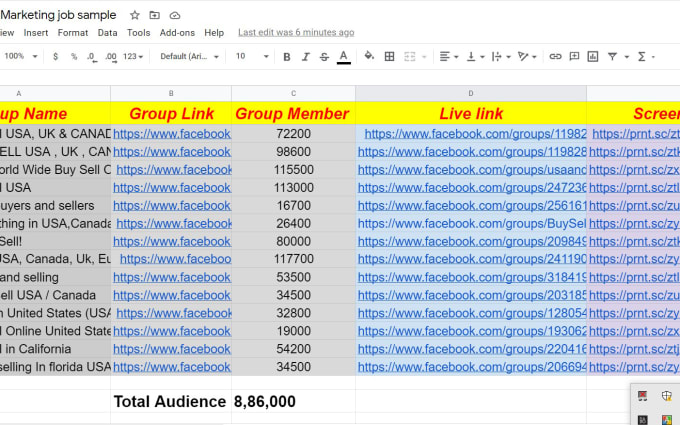Open live link in the 115500 row

click(472, 170)
